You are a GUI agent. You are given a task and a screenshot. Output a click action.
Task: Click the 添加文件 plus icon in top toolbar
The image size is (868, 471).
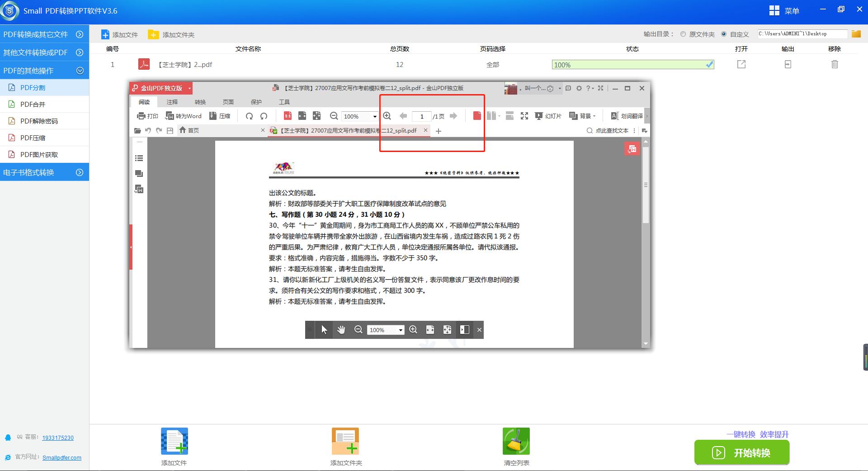click(105, 34)
